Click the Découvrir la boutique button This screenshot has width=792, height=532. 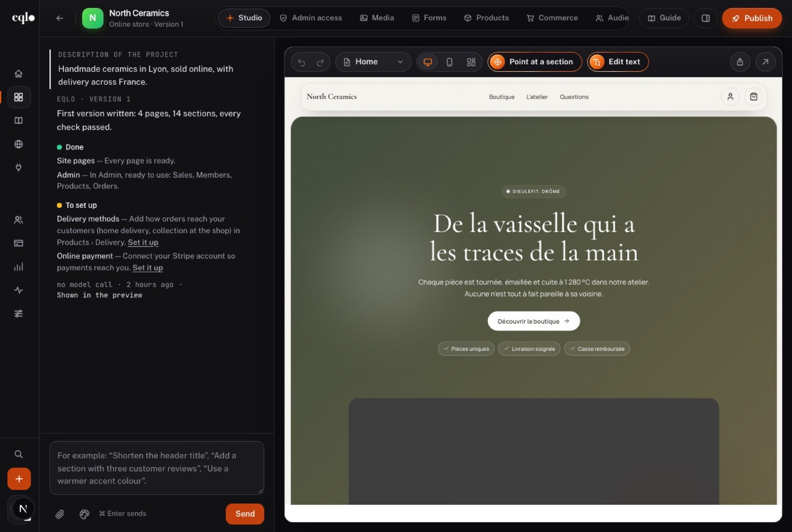[534, 321]
